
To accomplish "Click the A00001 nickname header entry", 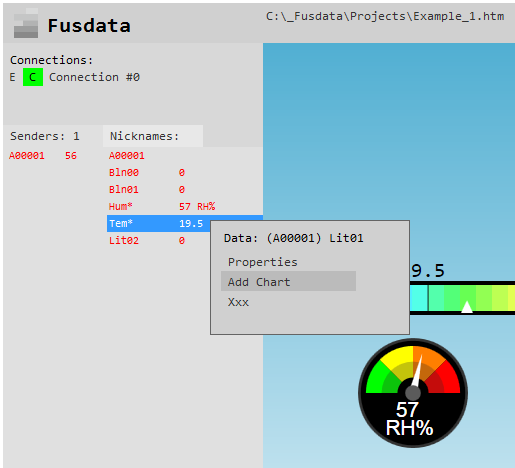I will 127,156.
